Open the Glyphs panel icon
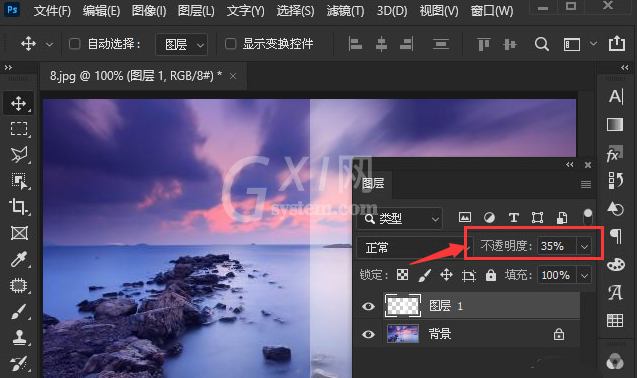 pos(615,292)
